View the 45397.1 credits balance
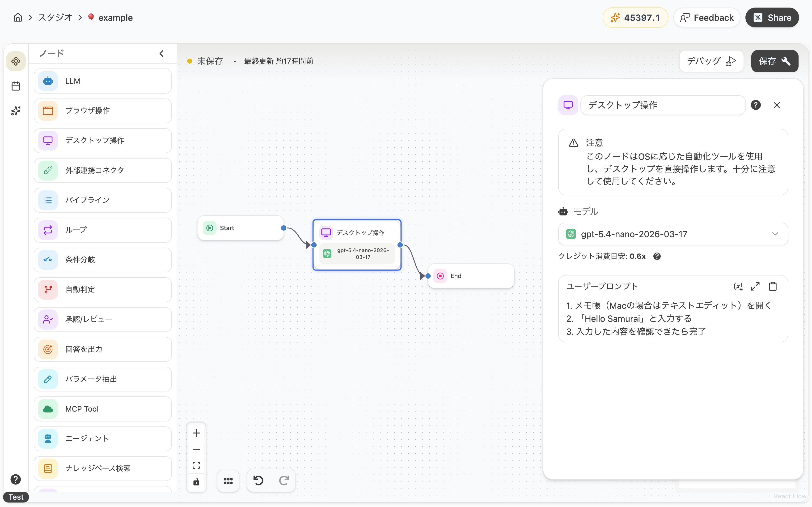 [x=635, y=17]
